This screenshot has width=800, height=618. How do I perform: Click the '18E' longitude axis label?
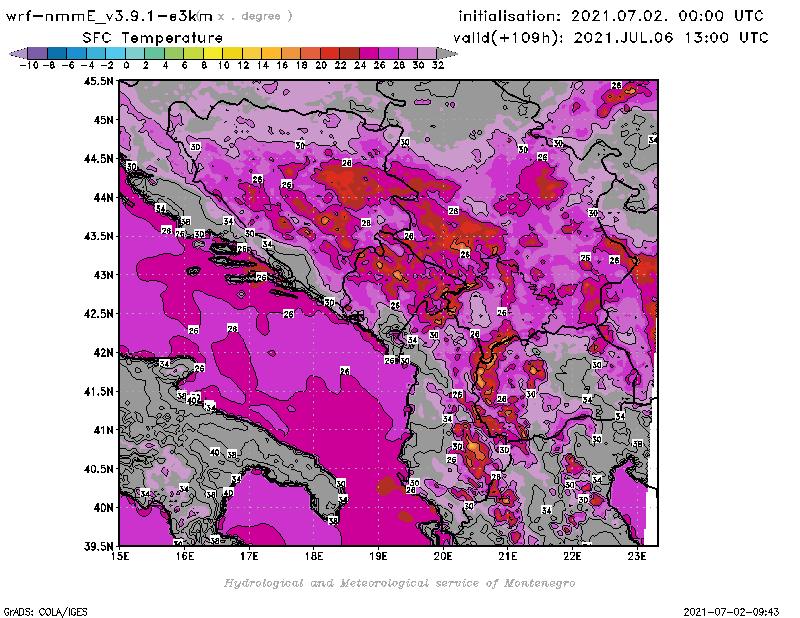[314, 556]
